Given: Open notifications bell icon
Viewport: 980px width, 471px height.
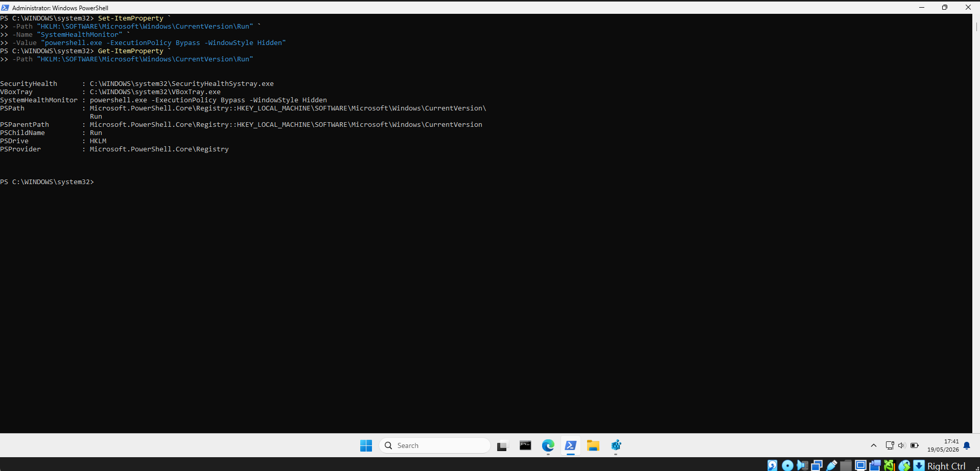Looking at the screenshot, I should [967, 445].
